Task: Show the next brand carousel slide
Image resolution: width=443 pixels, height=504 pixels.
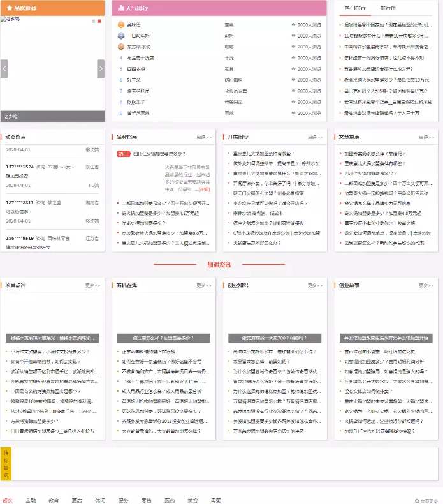Action: click(x=101, y=68)
